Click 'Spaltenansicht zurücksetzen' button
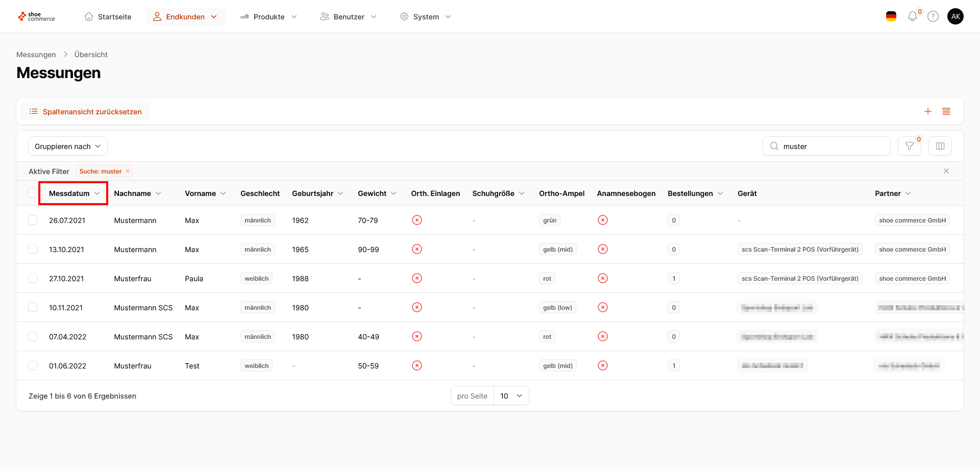The height and width of the screenshot is (469, 980). point(85,112)
